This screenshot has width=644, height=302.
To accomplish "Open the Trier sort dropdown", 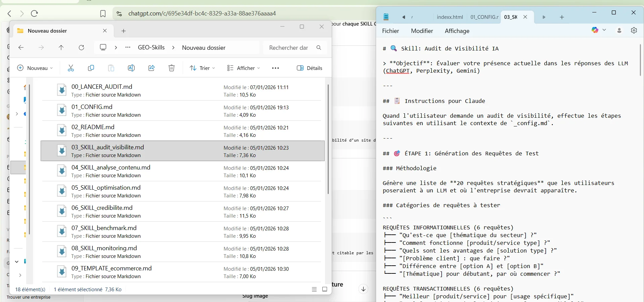I will tap(202, 68).
